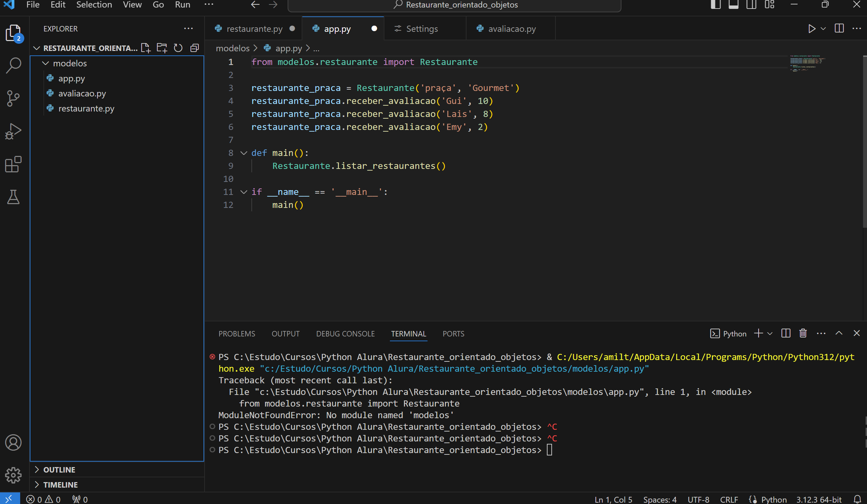
Task: Expand the OUTLINE section
Action: [59, 469]
